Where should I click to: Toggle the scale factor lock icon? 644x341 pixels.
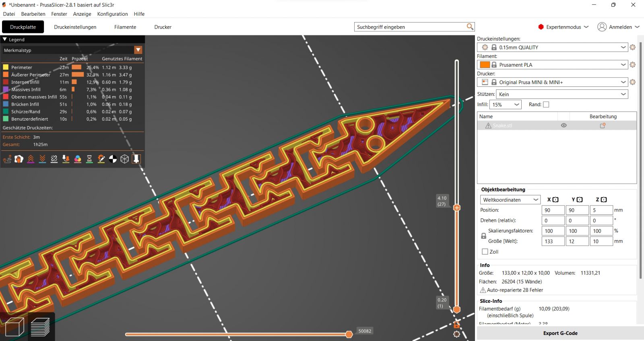pyautogui.click(x=483, y=236)
